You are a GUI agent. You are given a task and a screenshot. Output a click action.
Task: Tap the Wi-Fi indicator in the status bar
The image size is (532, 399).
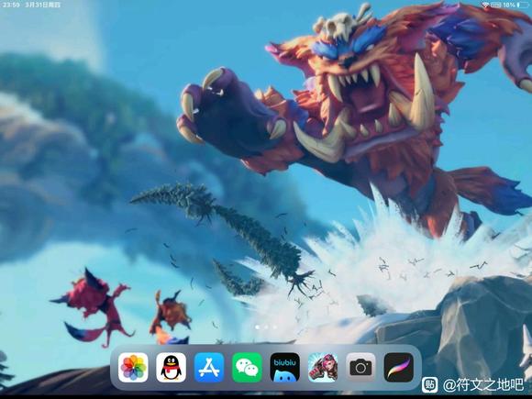(x=485, y=5)
